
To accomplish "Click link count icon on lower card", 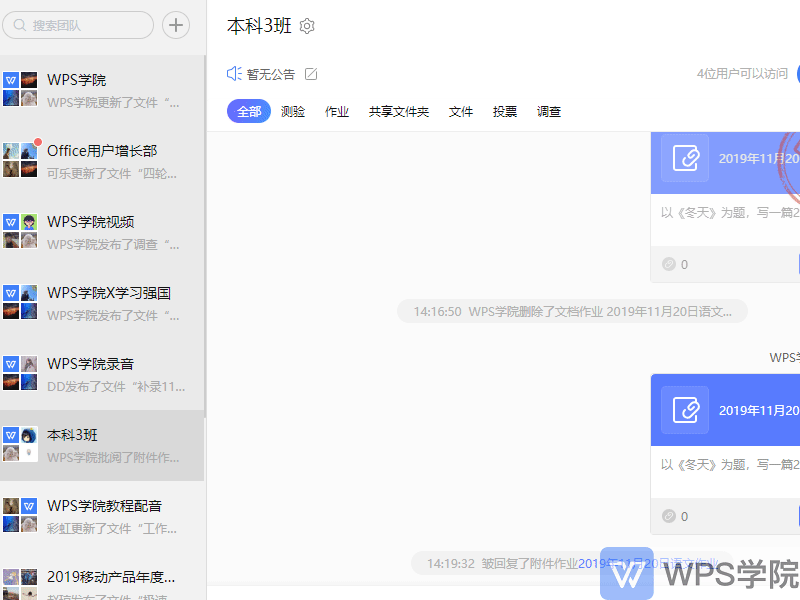I will [x=669, y=516].
